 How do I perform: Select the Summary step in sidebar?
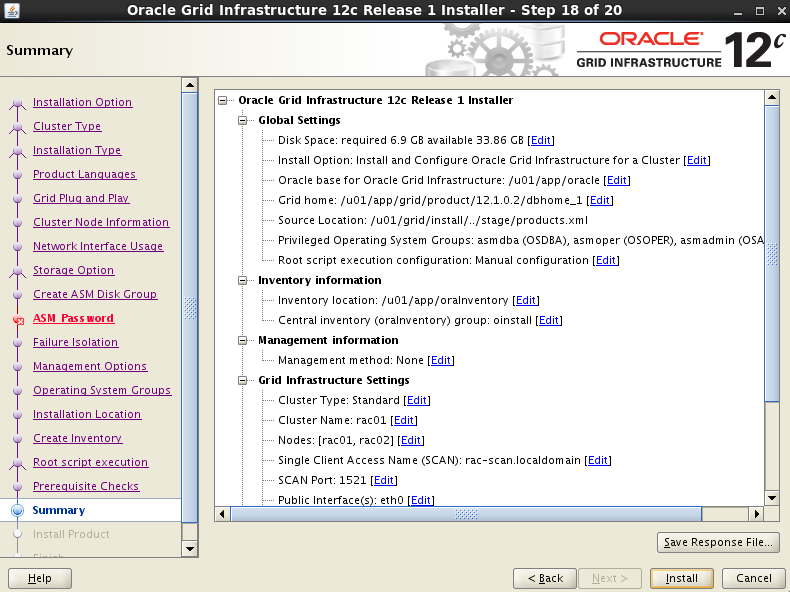(59, 510)
